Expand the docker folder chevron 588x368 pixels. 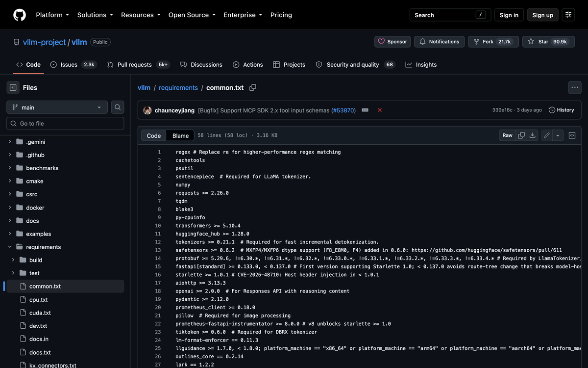tap(10, 208)
